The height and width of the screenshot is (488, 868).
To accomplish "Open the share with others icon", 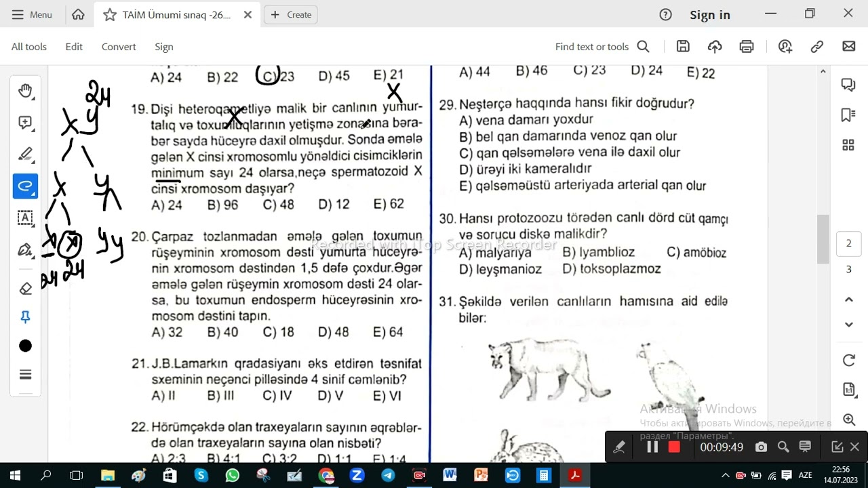I will click(x=785, y=47).
